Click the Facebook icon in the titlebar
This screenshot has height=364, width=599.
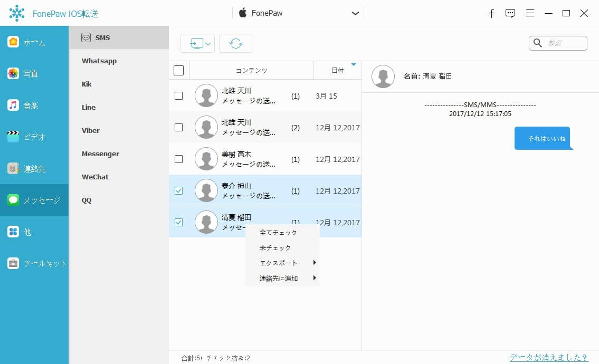[x=491, y=13]
